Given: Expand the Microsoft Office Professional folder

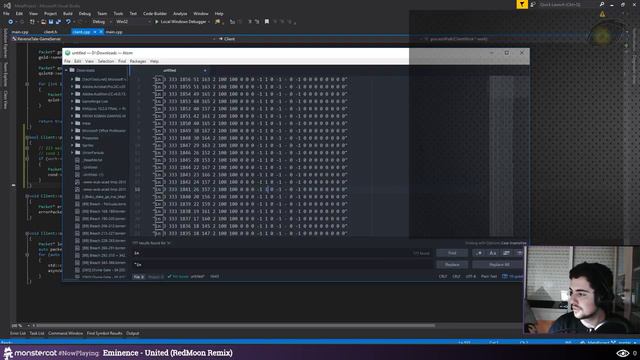Looking at the screenshot, I should (x=72, y=131).
